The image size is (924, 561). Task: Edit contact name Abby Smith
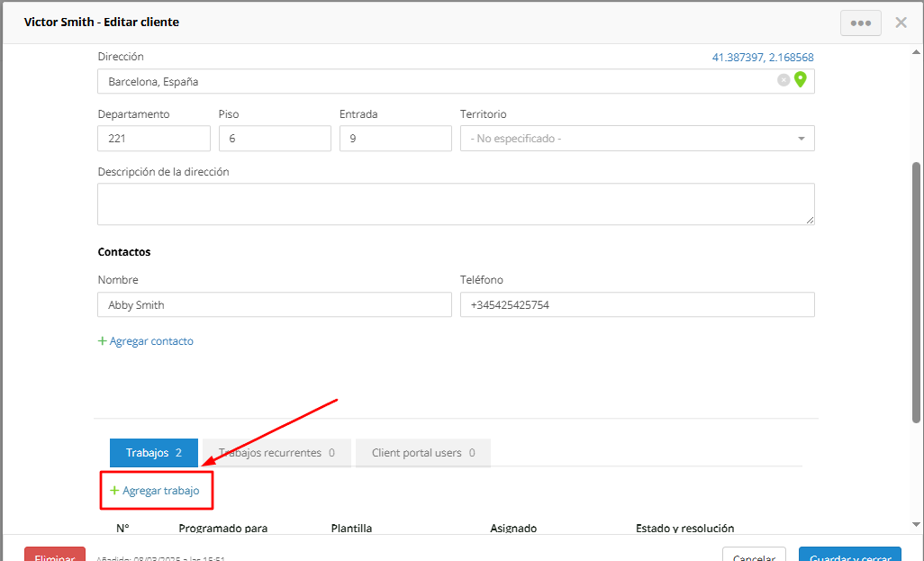coord(275,304)
